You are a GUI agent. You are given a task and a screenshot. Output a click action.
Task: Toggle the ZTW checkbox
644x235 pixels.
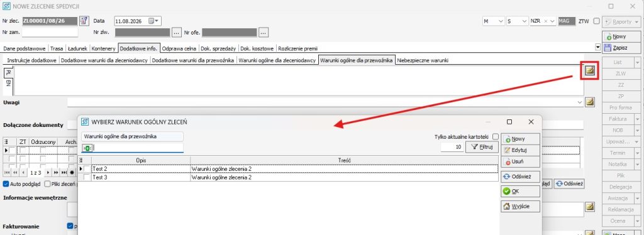596,21
